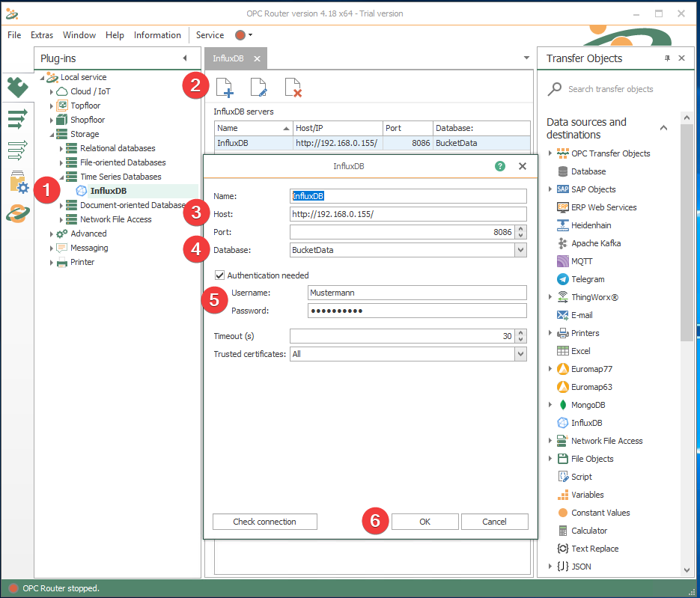Click the MQTT transfer object icon
700x598 pixels.
coord(564,261)
